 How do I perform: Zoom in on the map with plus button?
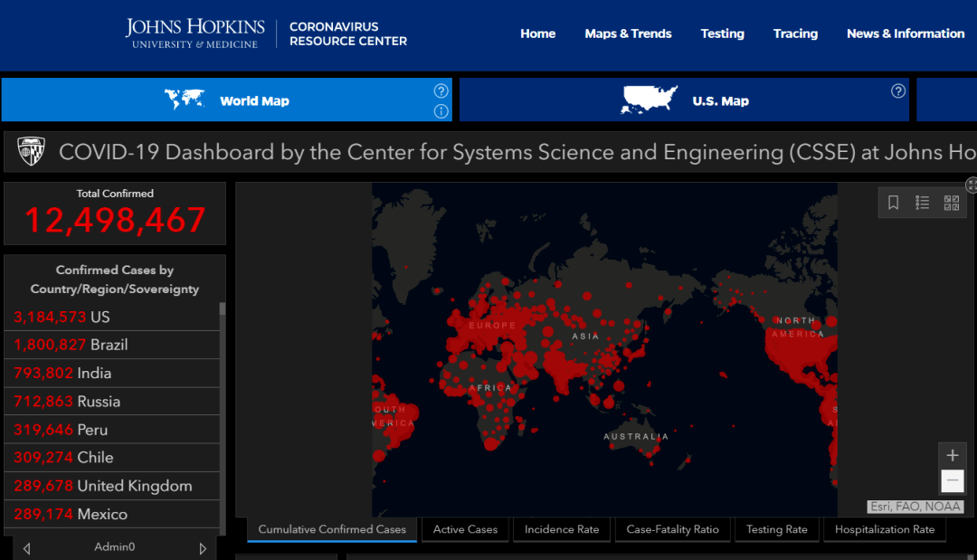(x=952, y=455)
